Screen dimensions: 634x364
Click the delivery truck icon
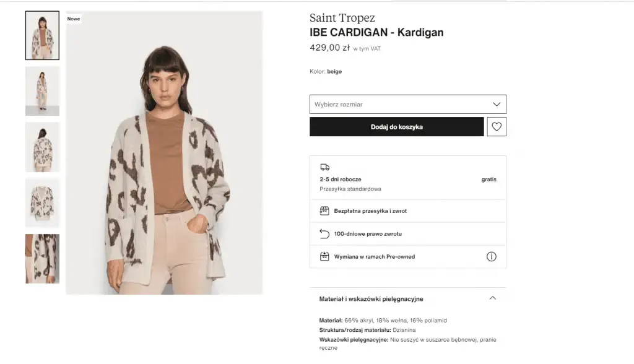(324, 167)
